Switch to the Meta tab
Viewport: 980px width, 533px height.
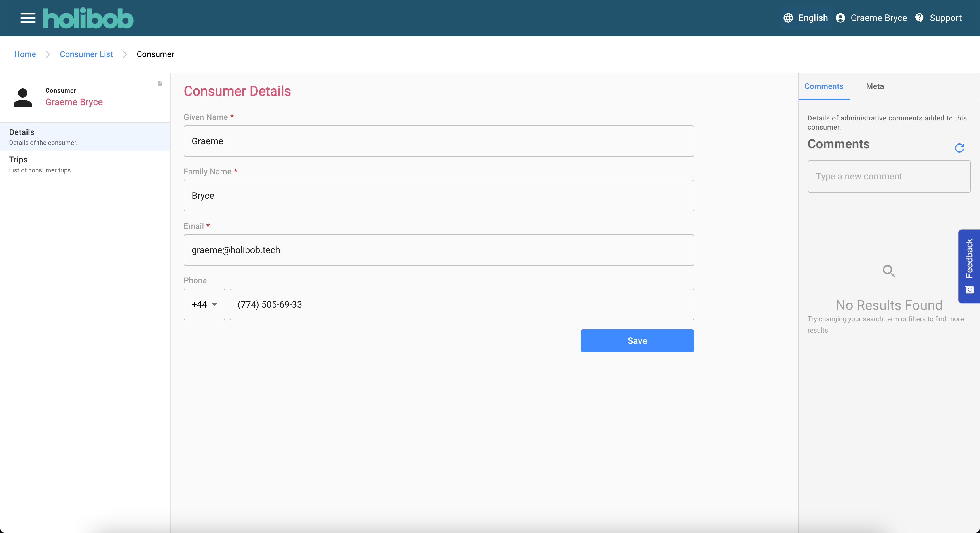click(x=875, y=86)
